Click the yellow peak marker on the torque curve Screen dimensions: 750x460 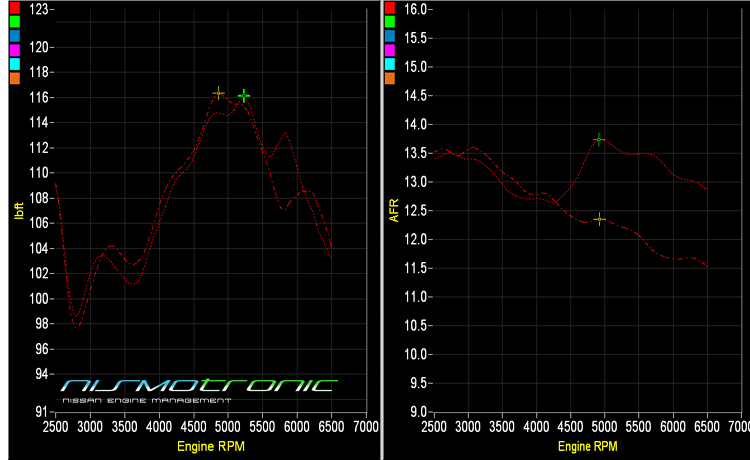219,93
